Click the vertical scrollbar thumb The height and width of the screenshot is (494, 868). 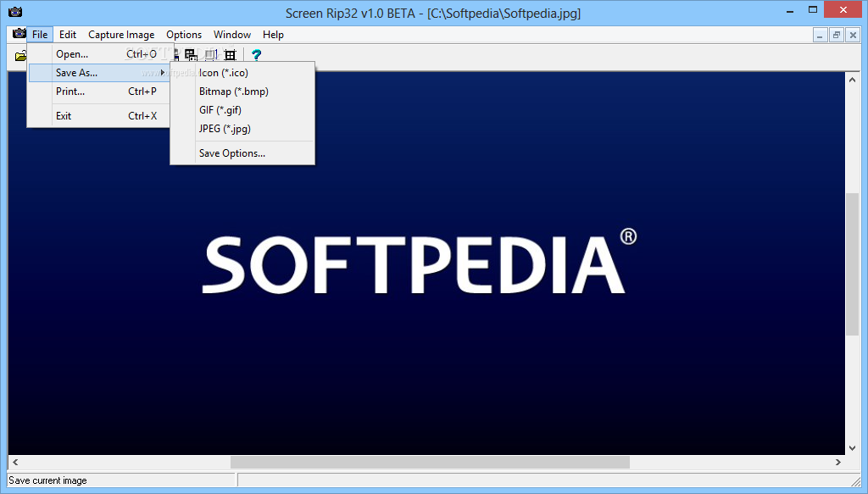click(853, 264)
